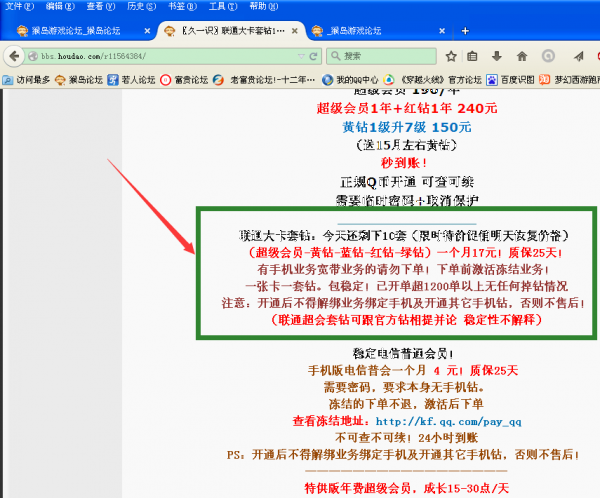This screenshot has width=600, height=498.
Task: Click the red text 秒到账!
Action: pos(404,163)
